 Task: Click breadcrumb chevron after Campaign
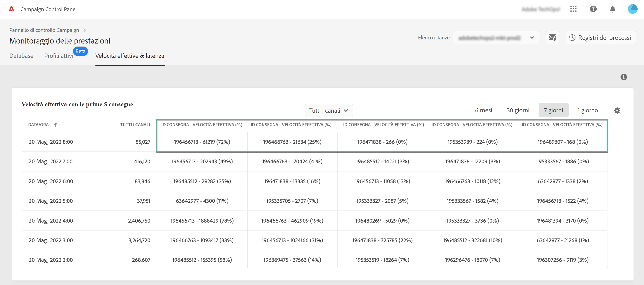[x=84, y=30]
